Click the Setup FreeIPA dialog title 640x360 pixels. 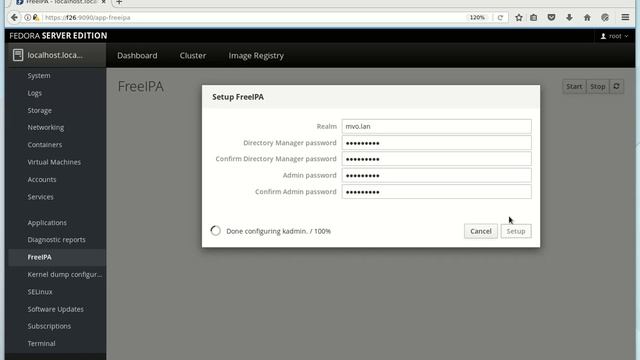click(238, 97)
